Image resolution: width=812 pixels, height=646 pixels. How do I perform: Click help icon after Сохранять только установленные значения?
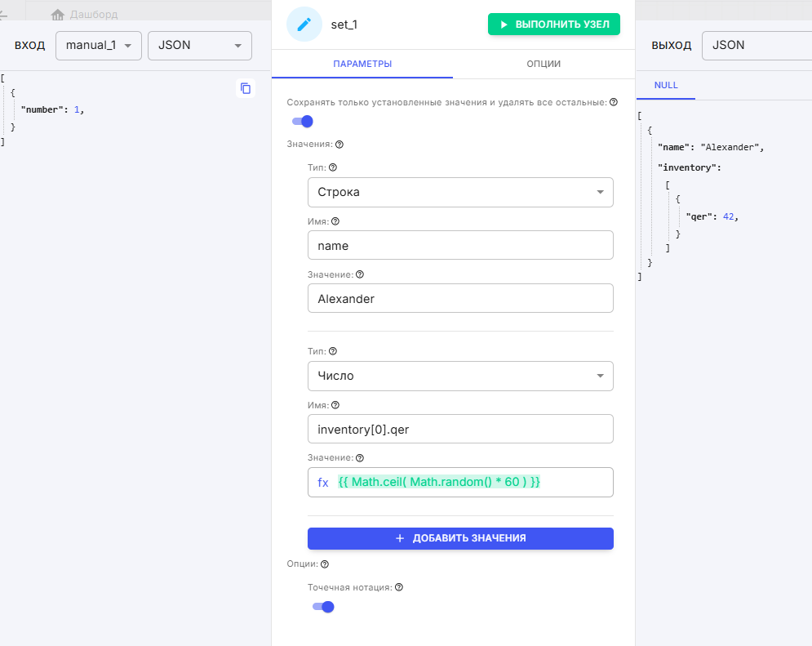tap(614, 103)
